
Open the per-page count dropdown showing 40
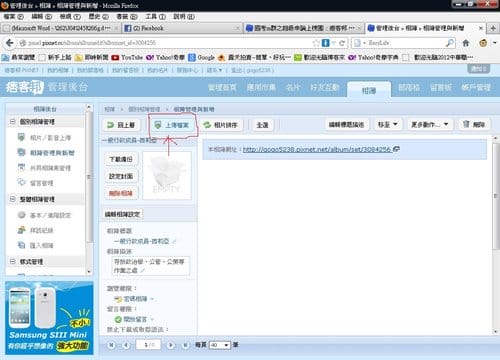pos(219,345)
